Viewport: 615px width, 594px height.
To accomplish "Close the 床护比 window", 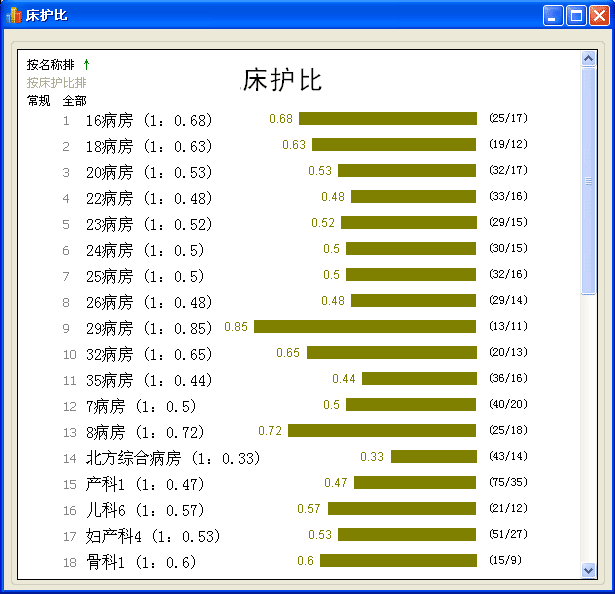I will point(599,16).
